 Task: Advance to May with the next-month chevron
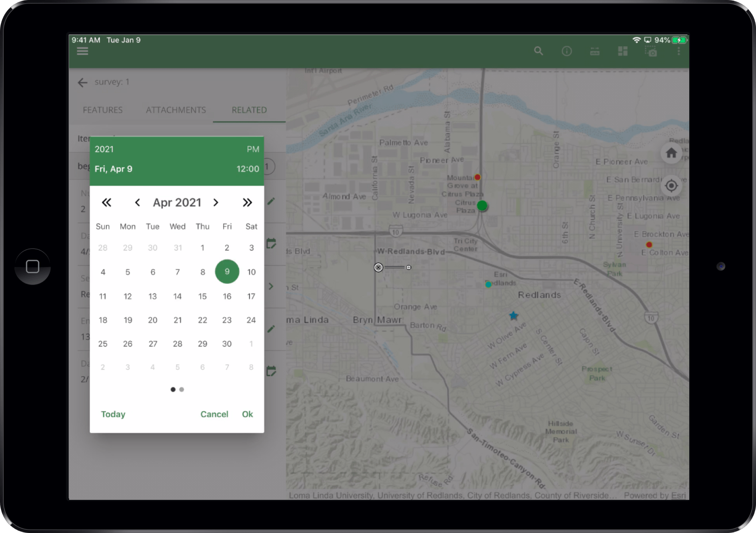(x=216, y=203)
